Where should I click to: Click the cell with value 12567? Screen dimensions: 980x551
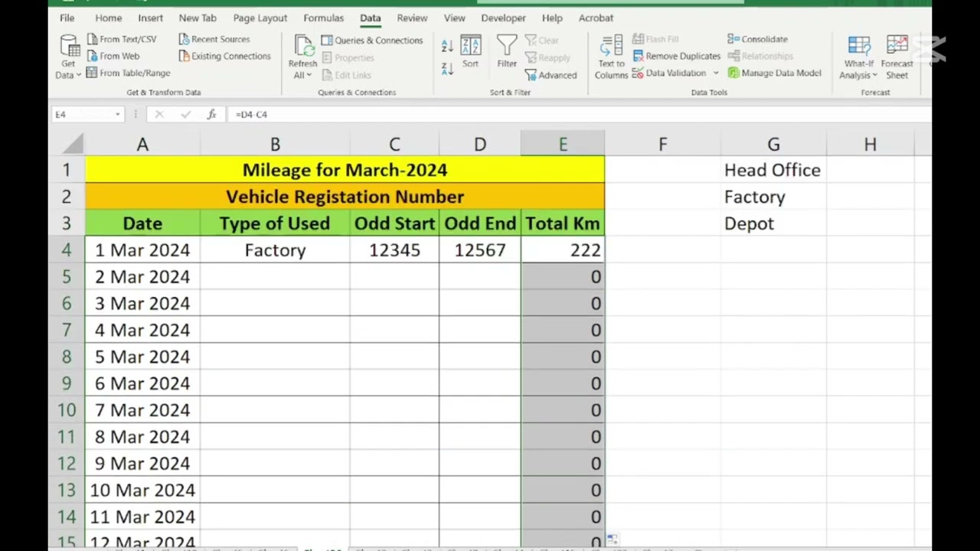point(480,250)
